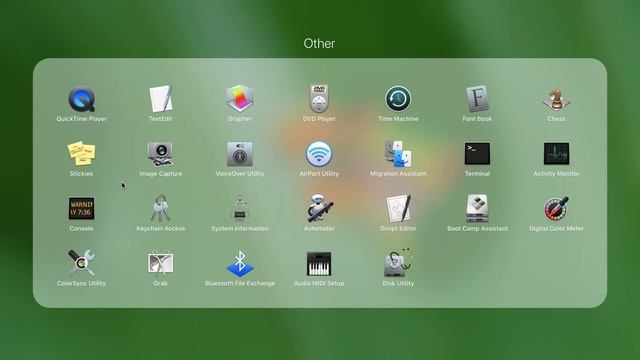The height and width of the screenshot is (360, 640).
Task: Open ColorSync Utility
Action: pos(81,263)
